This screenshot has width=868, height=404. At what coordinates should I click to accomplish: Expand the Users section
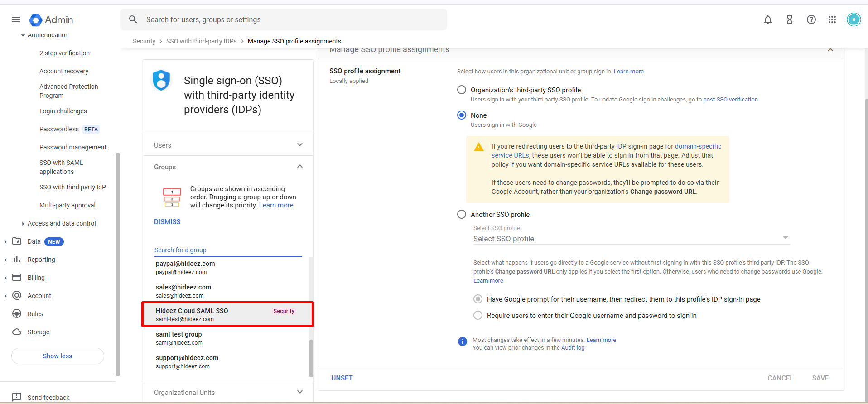click(x=299, y=145)
